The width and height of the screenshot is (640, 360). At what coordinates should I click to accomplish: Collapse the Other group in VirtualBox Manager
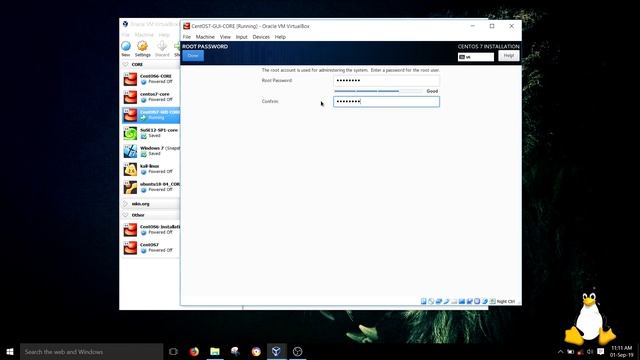coord(125,215)
